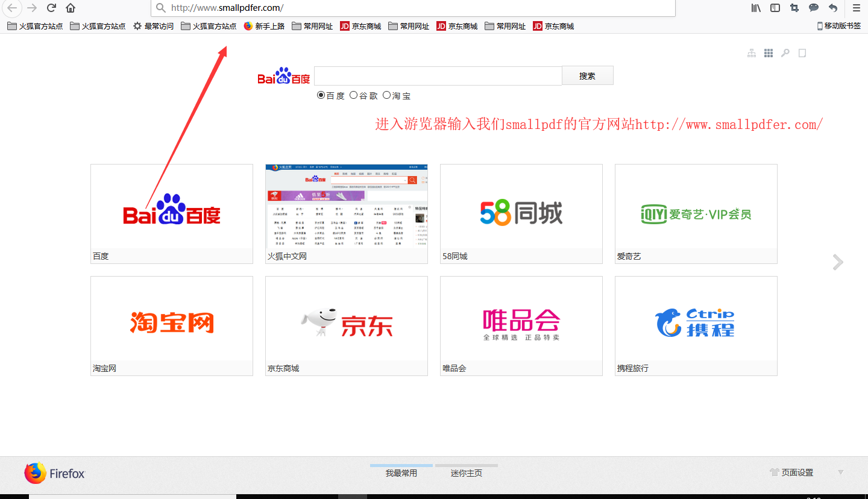This screenshot has width=868, height=499.
Task: Click the Firefox logo in the footer
Action: click(55, 474)
